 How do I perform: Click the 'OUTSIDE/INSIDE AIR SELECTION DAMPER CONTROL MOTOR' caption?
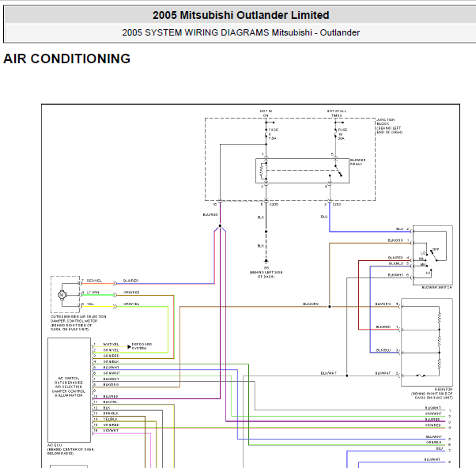tap(78, 323)
